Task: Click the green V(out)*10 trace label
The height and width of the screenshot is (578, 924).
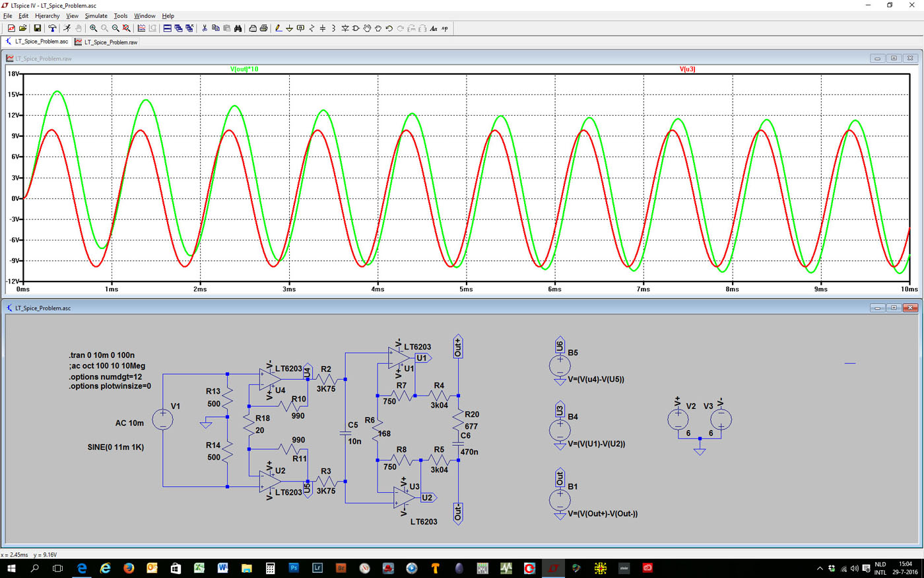Action: click(x=244, y=69)
